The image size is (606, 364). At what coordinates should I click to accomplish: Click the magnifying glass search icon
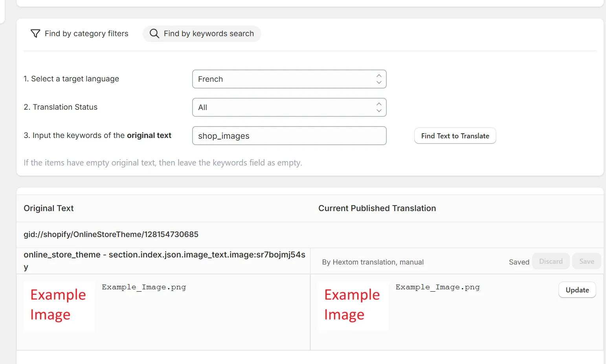point(154,34)
